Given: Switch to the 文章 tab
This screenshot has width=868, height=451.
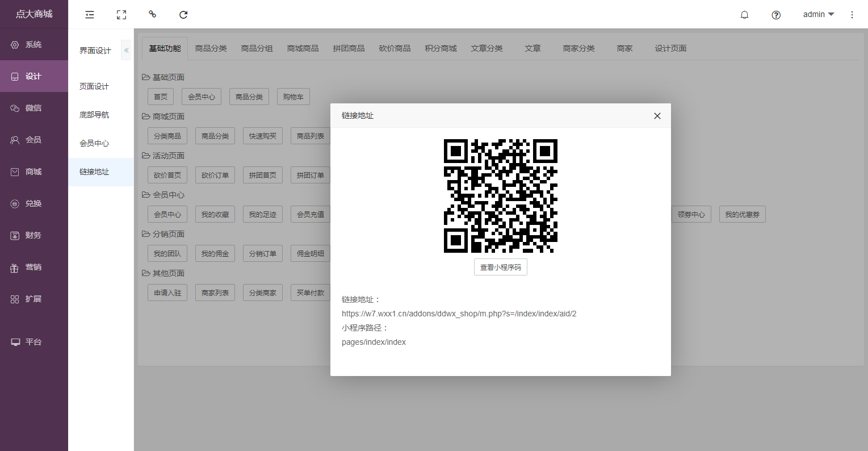Looking at the screenshot, I should (x=533, y=48).
